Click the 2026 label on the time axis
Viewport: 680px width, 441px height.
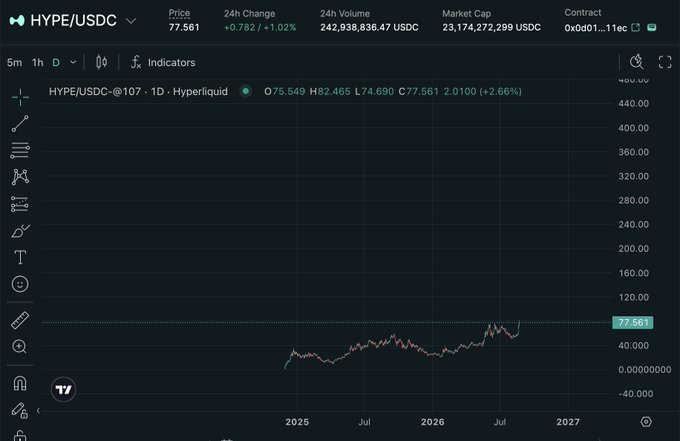coord(432,422)
